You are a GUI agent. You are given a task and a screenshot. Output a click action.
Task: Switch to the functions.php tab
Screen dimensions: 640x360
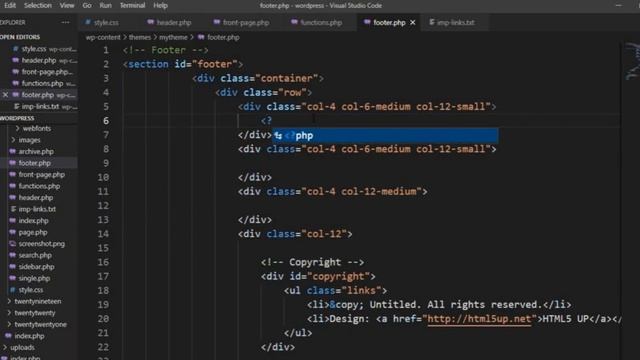(x=321, y=22)
